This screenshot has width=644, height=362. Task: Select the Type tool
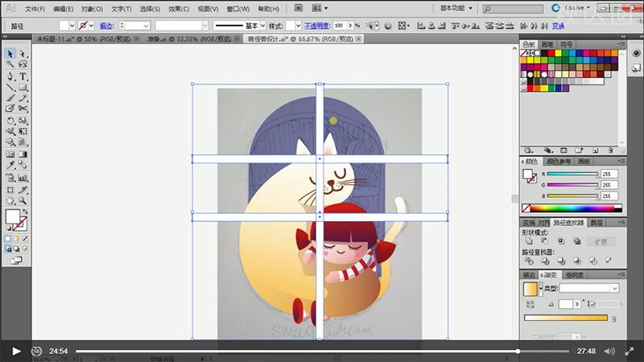coord(23,76)
